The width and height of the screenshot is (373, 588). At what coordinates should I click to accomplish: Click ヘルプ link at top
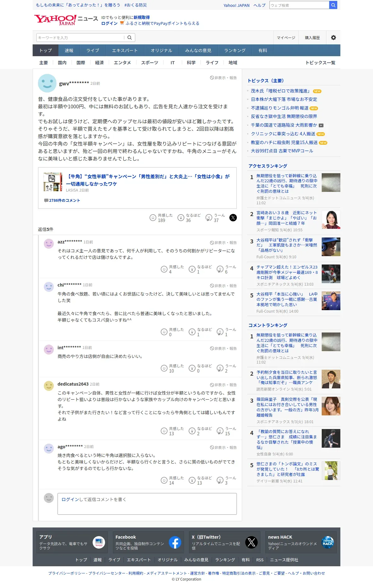point(260,5)
